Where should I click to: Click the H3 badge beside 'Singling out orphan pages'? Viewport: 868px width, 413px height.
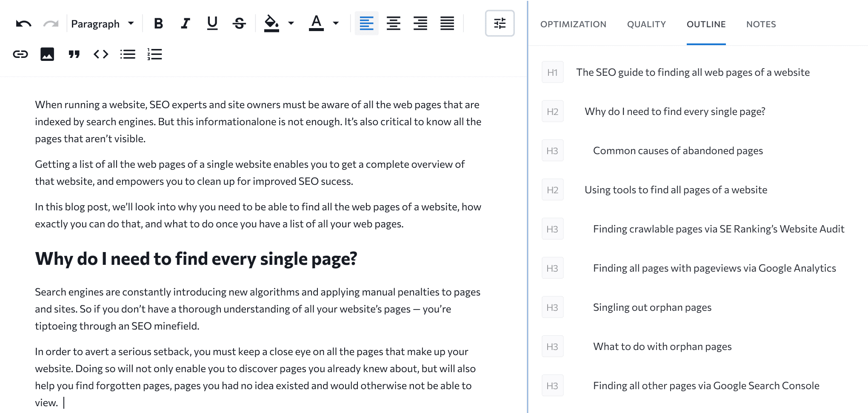point(552,307)
